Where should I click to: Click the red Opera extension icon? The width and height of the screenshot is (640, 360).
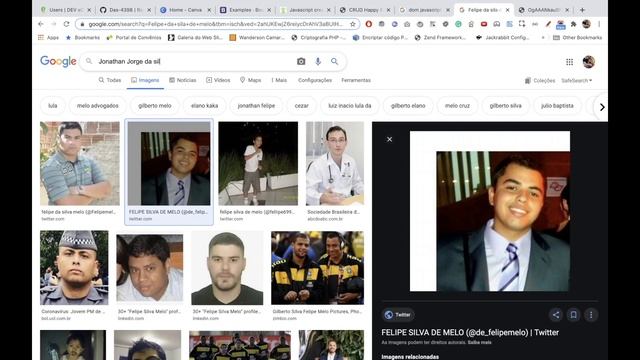pos(369,24)
